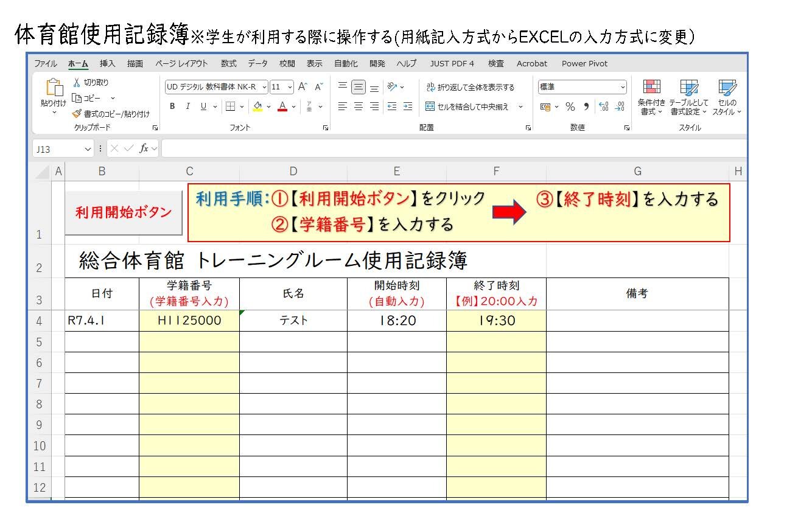Click the percent style icon
This screenshot has width=812, height=516.
pyautogui.click(x=570, y=107)
